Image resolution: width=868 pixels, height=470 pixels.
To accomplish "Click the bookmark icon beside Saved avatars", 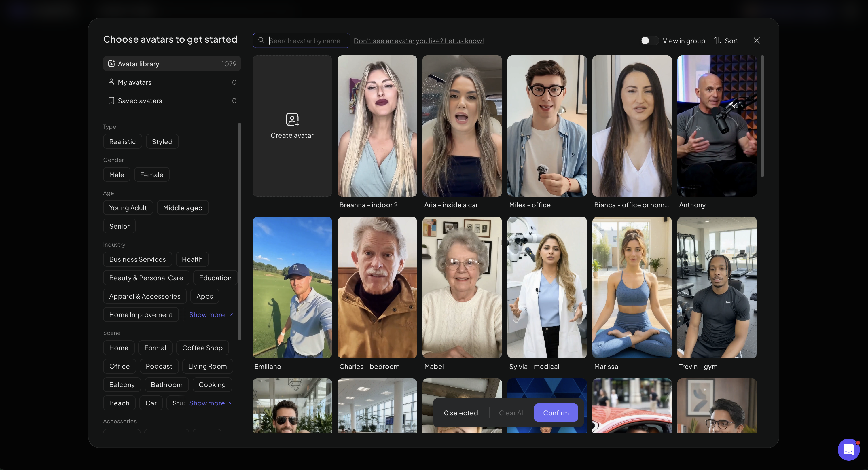I will click(111, 101).
